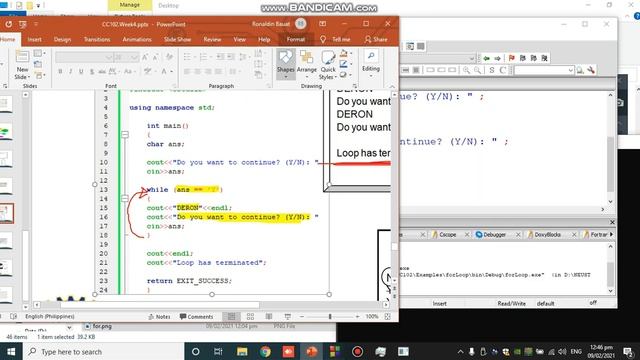This screenshot has height=360, width=640.
Task: Click the Share button in PowerPoint
Action: coord(376,39)
